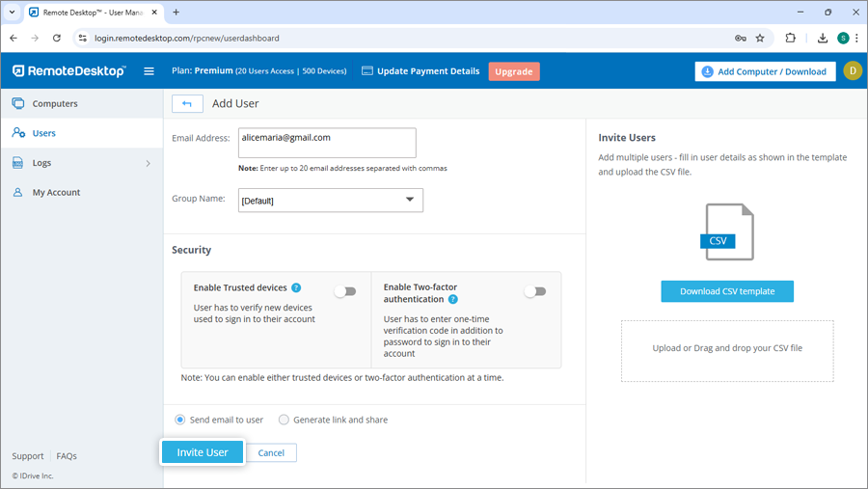Click the browser back arrow
The width and height of the screenshot is (868, 489).
click(14, 39)
